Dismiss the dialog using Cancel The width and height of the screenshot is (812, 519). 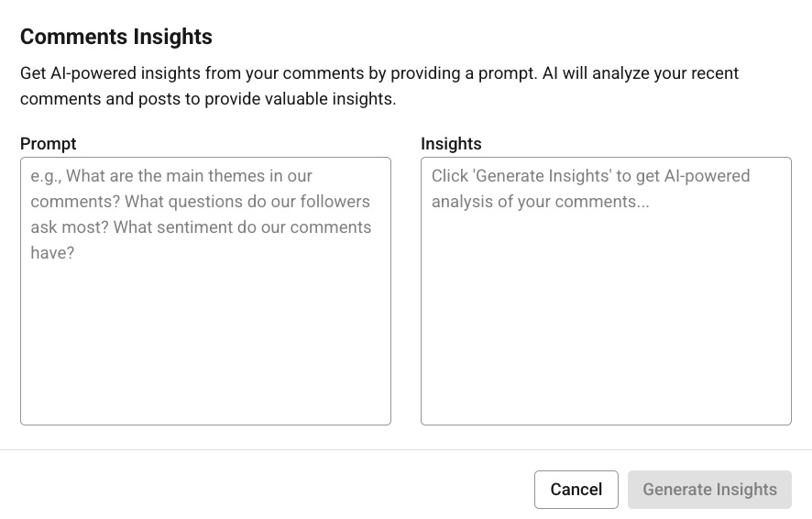(x=576, y=490)
